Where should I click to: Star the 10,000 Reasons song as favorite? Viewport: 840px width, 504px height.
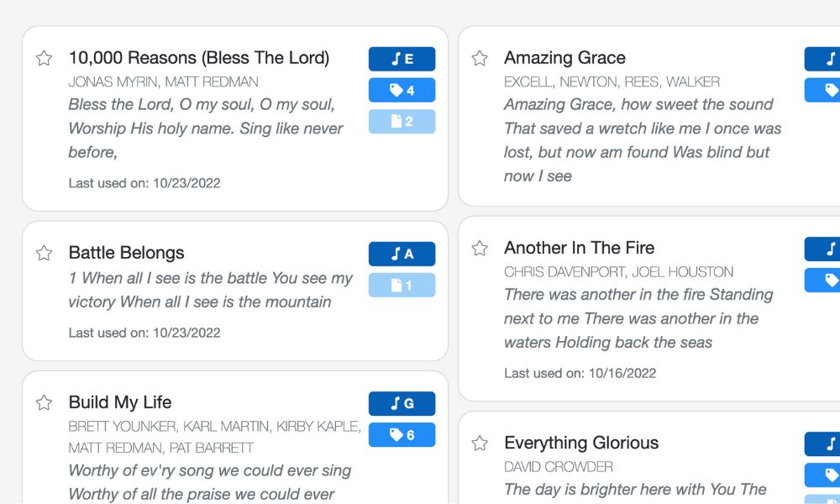(44, 58)
